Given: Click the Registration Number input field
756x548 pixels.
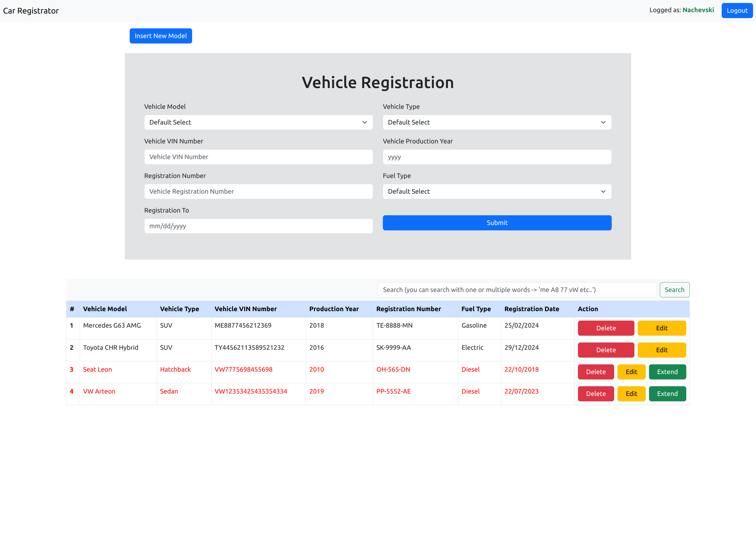Looking at the screenshot, I should click(x=258, y=191).
